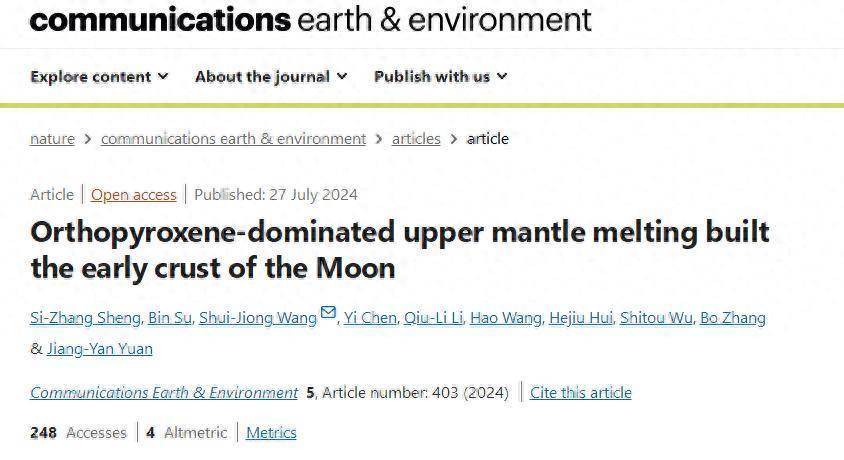Expand the Explore content dropdown

[x=99, y=77]
